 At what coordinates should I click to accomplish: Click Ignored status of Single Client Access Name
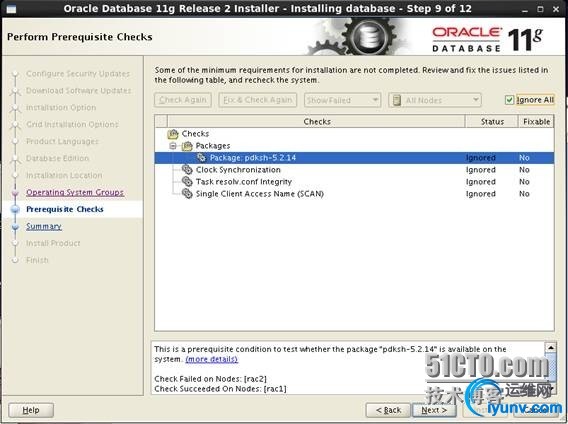pos(480,194)
